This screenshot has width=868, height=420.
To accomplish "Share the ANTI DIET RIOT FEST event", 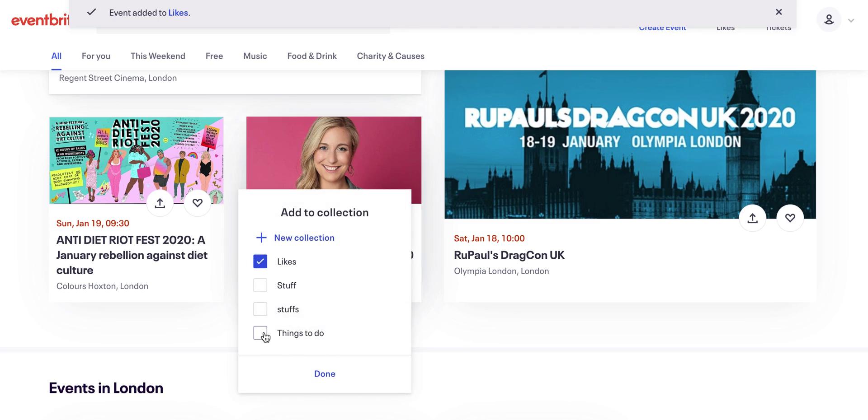I will click(160, 203).
